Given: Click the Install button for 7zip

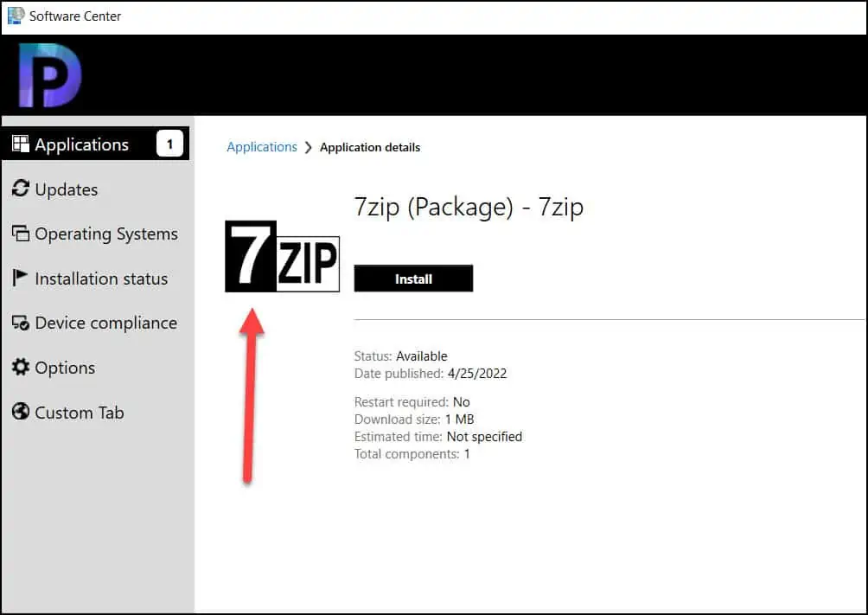Looking at the screenshot, I should [413, 279].
